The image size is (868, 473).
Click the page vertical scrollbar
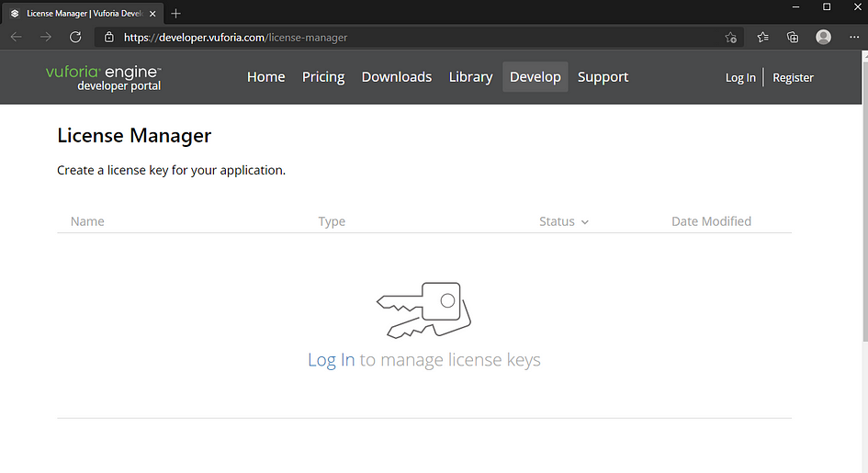coord(864,199)
